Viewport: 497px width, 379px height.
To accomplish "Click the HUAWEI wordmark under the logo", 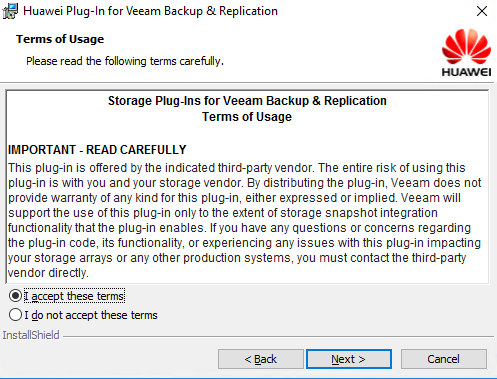I will (466, 72).
